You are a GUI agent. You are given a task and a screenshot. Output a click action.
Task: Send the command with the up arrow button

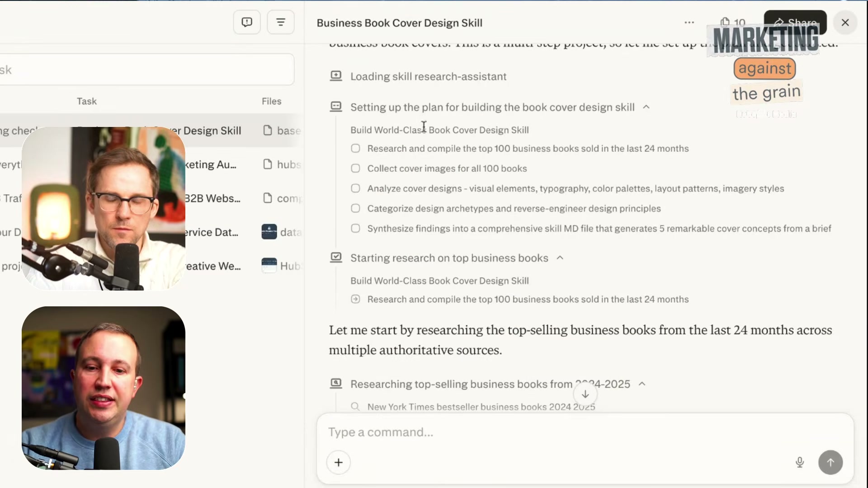(x=830, y=462)
